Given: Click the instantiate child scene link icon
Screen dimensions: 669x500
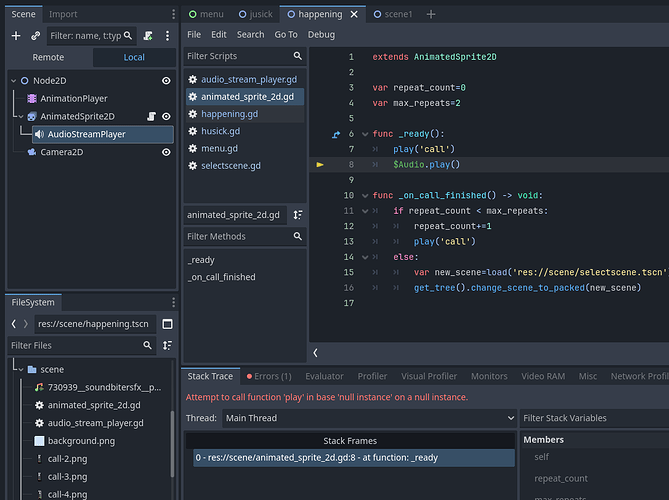Looking at the screenshot, I should (x=35, y=36).
